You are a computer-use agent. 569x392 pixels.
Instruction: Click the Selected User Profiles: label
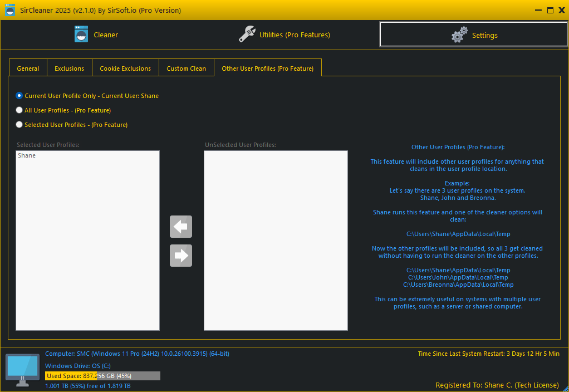coord(48,145)
